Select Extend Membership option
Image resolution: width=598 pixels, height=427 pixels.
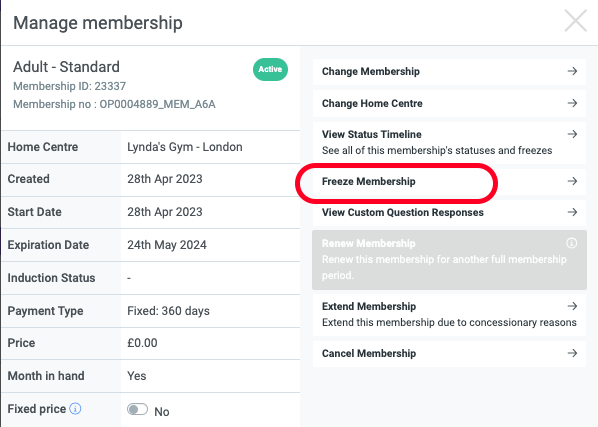449,315
